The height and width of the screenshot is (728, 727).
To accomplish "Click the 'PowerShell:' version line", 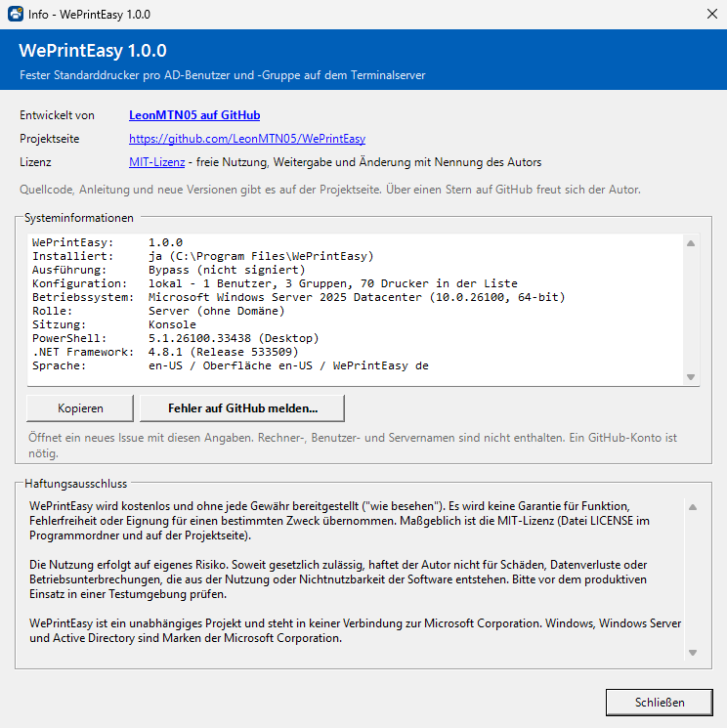I will (x=176, y=338).
